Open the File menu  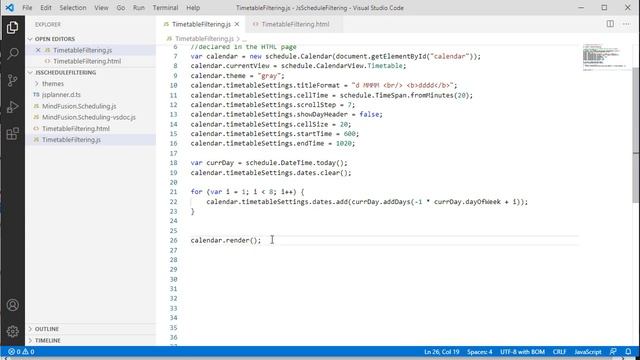[x=27, y=8]
